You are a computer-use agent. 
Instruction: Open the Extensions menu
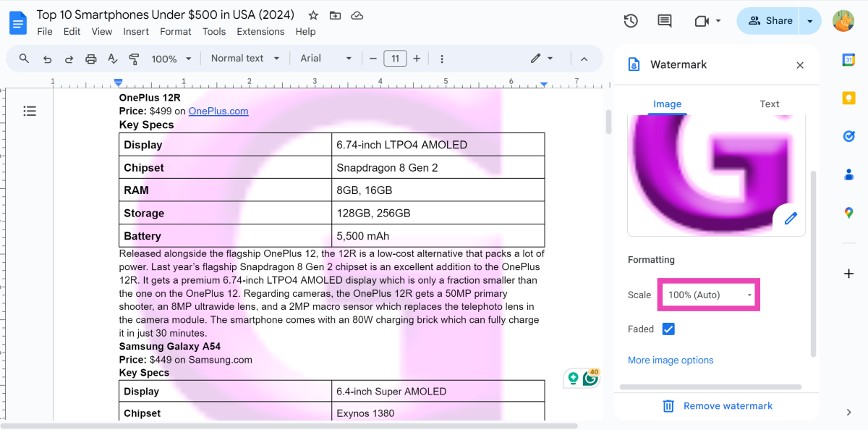[260, 32]
